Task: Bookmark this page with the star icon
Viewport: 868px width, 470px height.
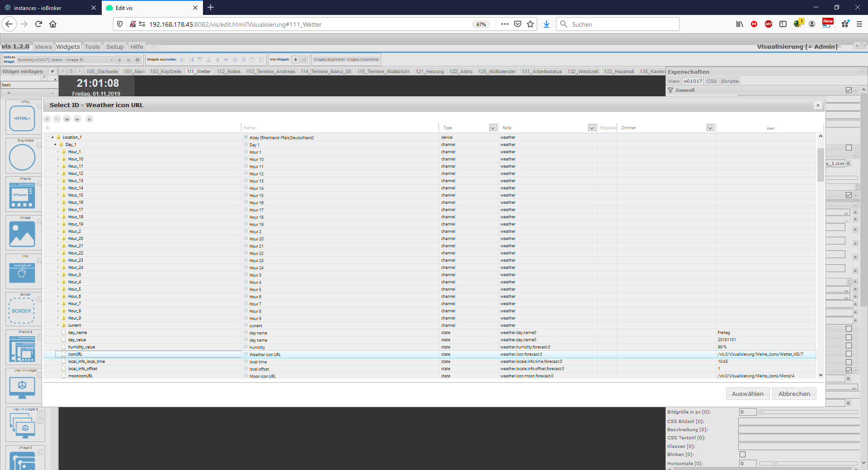Action: click(x=530, y=24)
